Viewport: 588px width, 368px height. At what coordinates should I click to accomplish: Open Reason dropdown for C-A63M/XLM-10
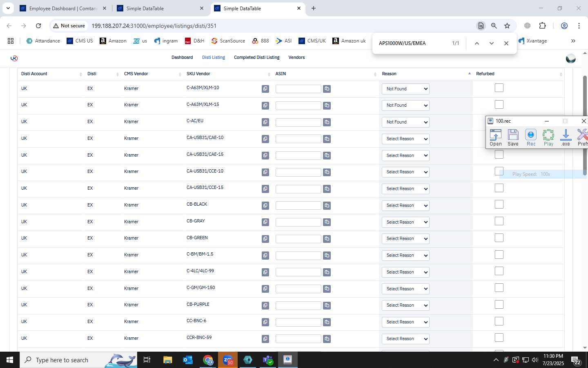405,89
